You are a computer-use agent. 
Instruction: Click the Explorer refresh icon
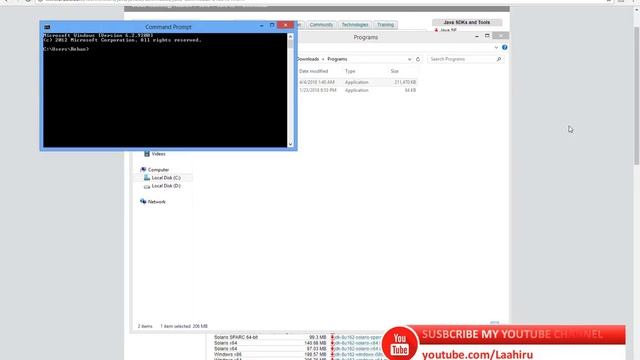tap(418, 59)
